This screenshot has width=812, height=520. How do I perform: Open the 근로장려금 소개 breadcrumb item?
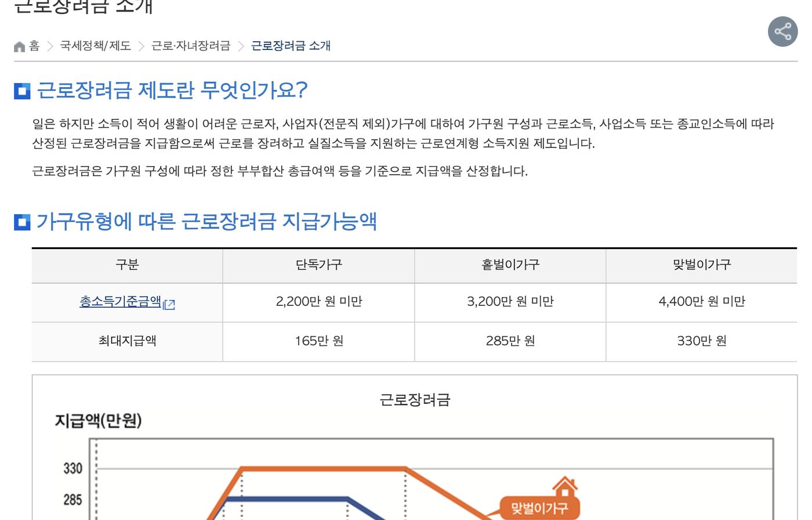tap(291, 46)
